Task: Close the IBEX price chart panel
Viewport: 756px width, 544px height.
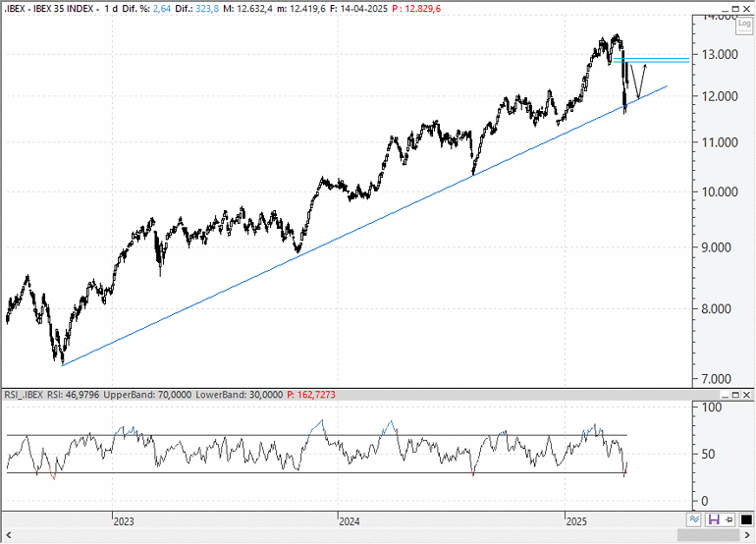Action: click(x=746, y=9)
